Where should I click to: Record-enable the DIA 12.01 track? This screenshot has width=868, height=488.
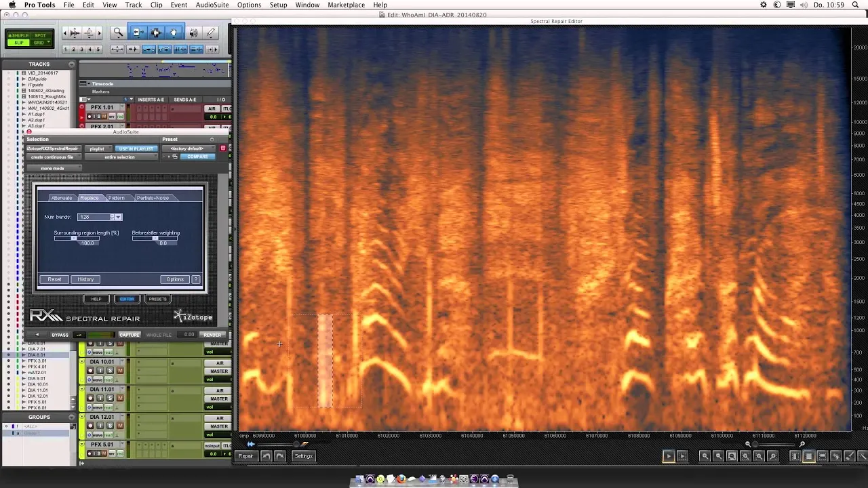tap(90, 426)
